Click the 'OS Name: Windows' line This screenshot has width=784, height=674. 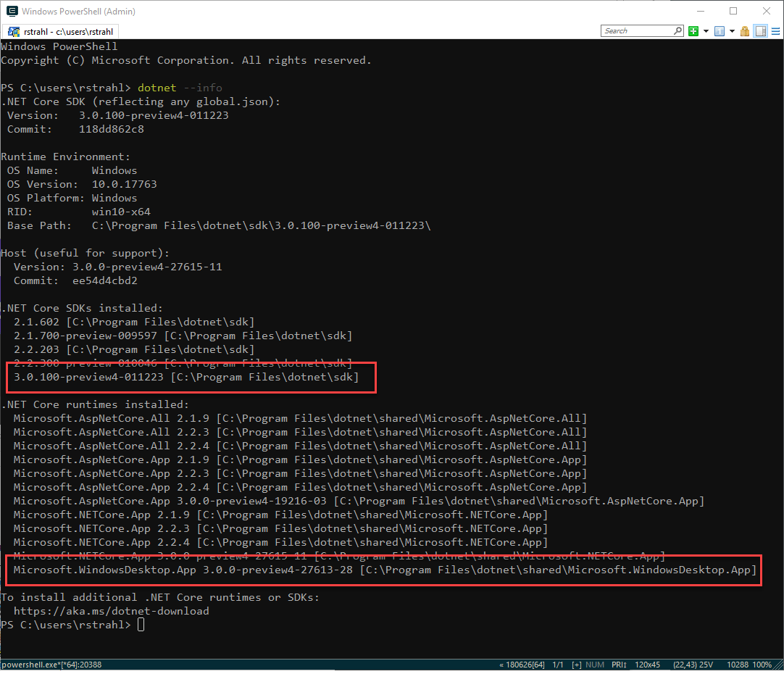coord(72,170)
